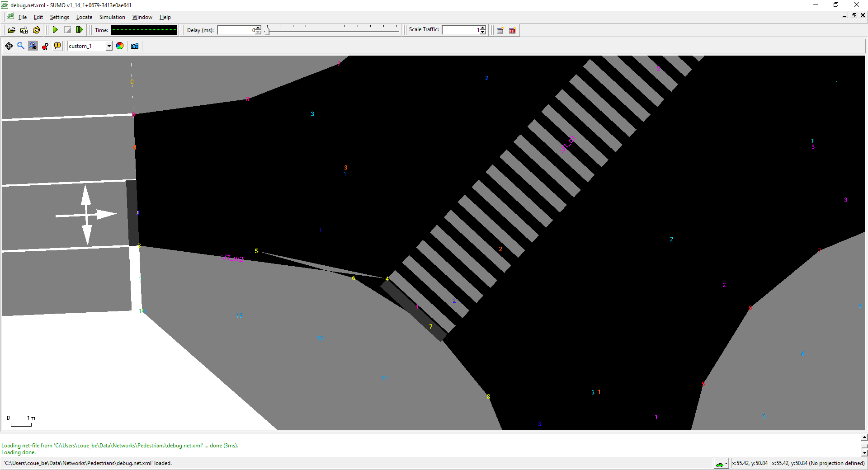The height and width of the screenshot is (470, 868).
Task: Start the simulation with the green play icon
Action: pos(55,30)
